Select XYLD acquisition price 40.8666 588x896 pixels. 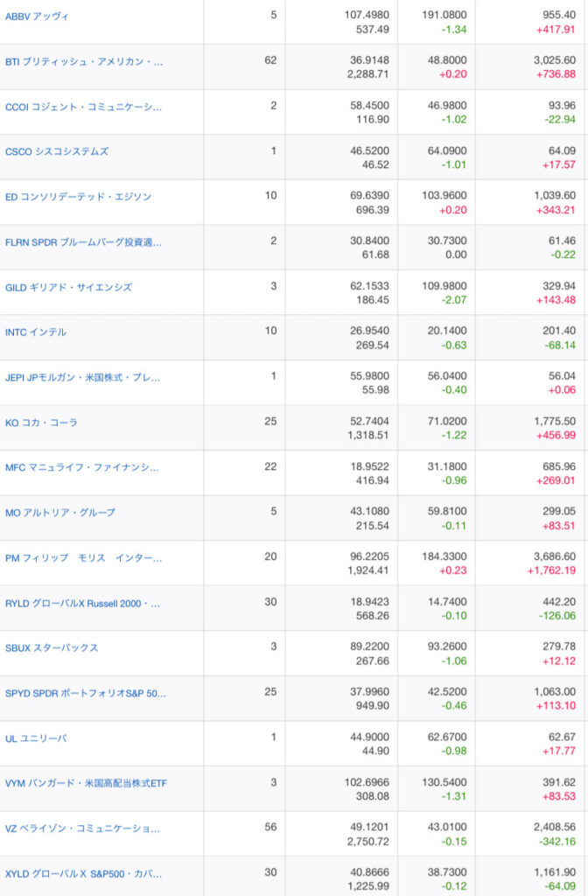point(369,872)
